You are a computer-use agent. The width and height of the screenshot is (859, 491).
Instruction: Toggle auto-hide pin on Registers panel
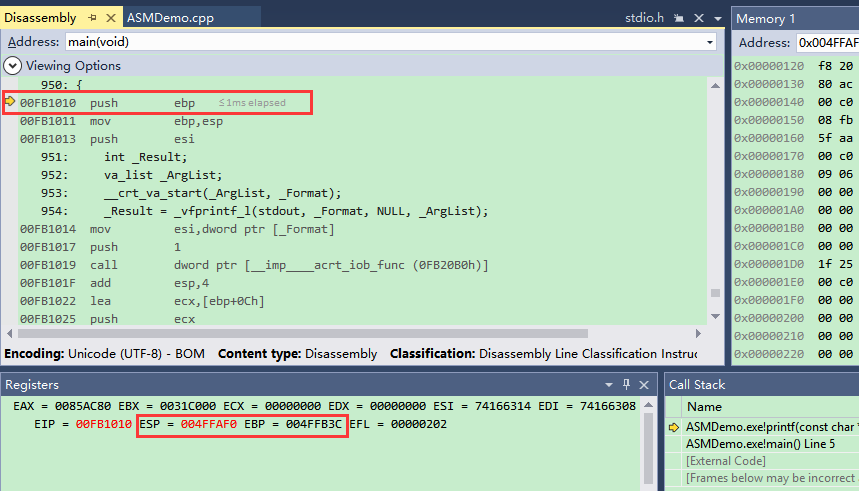[x=627, y=385]
